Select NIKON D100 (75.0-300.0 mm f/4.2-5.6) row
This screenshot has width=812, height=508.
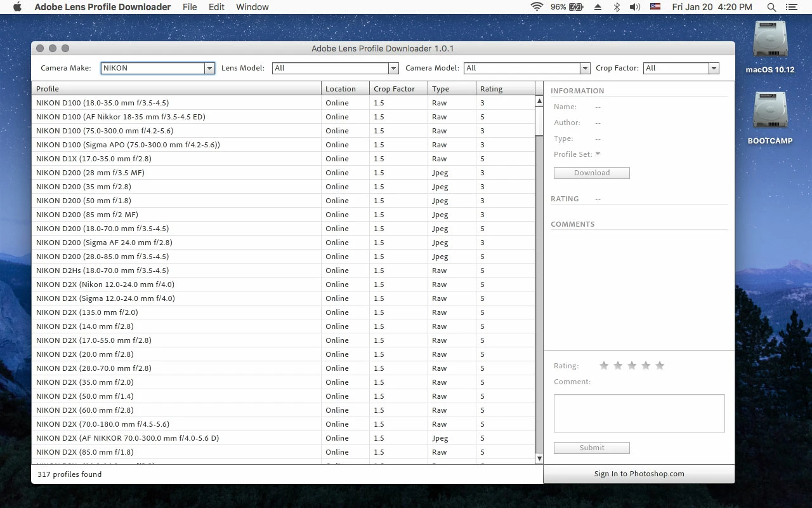point(283,131)
